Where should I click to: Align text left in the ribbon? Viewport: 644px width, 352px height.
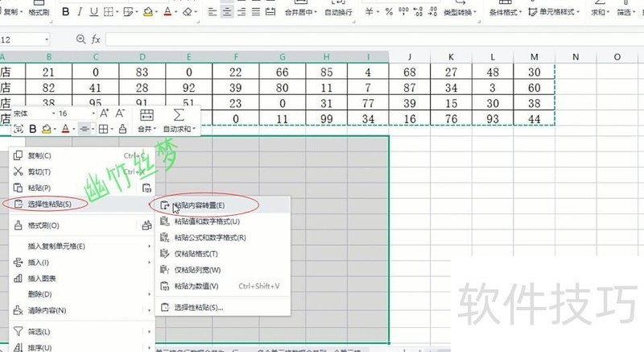click(213, 12)
